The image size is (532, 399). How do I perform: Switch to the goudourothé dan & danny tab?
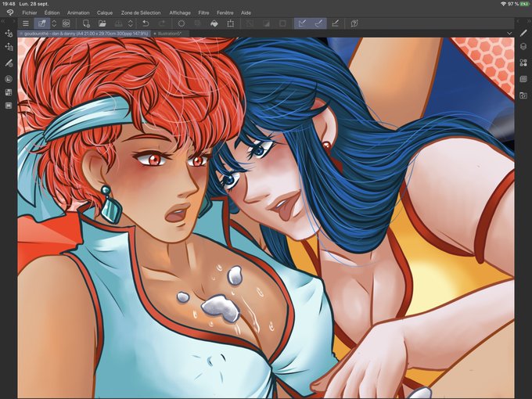[84, 34]
